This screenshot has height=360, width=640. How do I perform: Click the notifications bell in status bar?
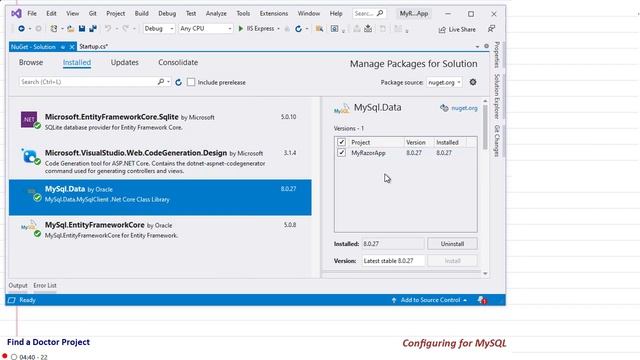(x=482, y=300)
